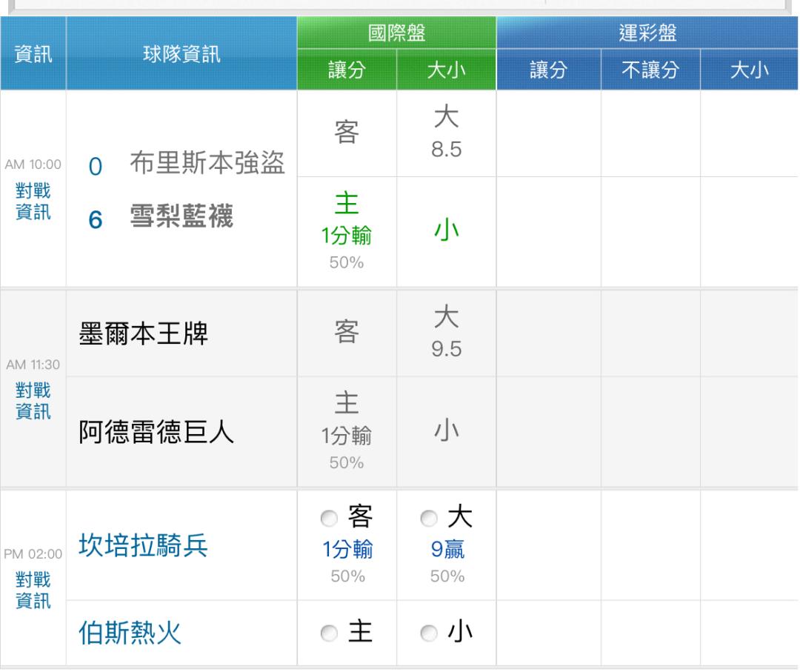Viewport: 800px width, 672px height.
Task: Click AM 10:00 game time
Action: click(33, 164)
